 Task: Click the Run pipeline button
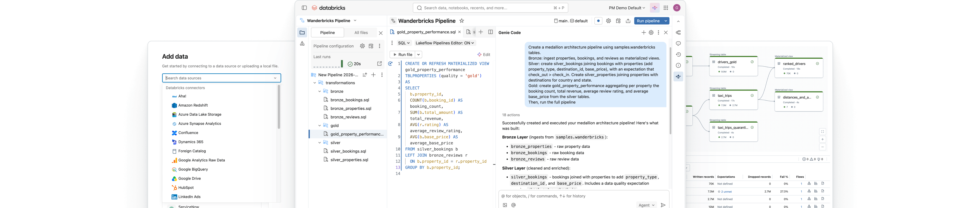point(648,21)
